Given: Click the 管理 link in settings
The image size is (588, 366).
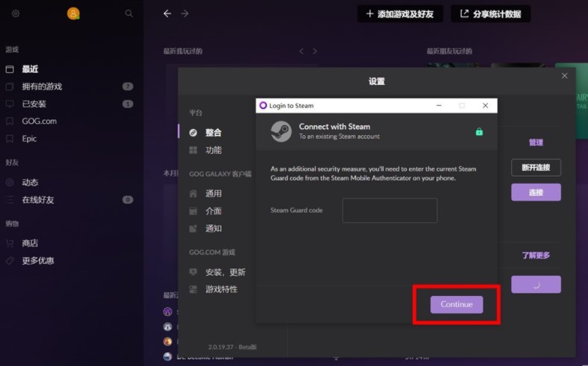Looking at the screenshot, I should point(536,142).
